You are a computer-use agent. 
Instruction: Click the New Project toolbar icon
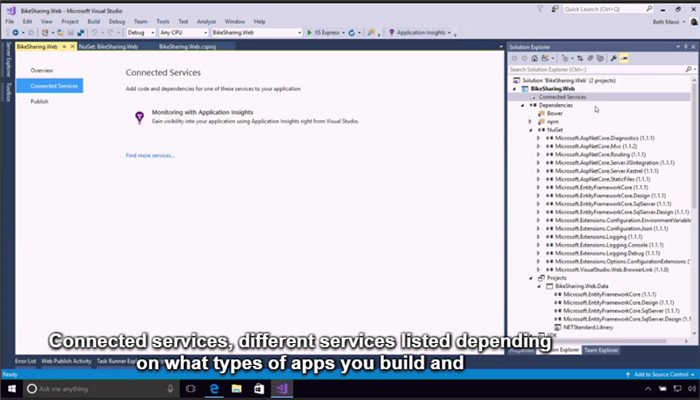click(x=45, y=33)
